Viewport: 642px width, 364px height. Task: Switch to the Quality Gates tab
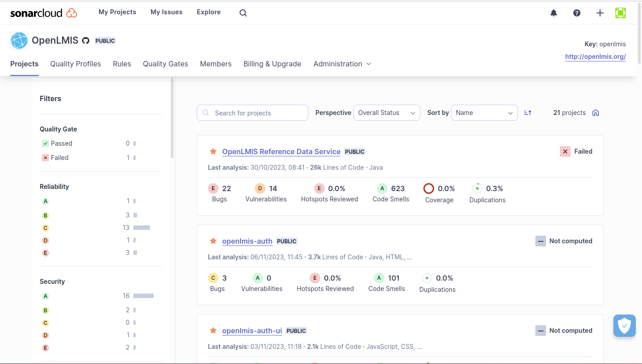tap(166, 64)
